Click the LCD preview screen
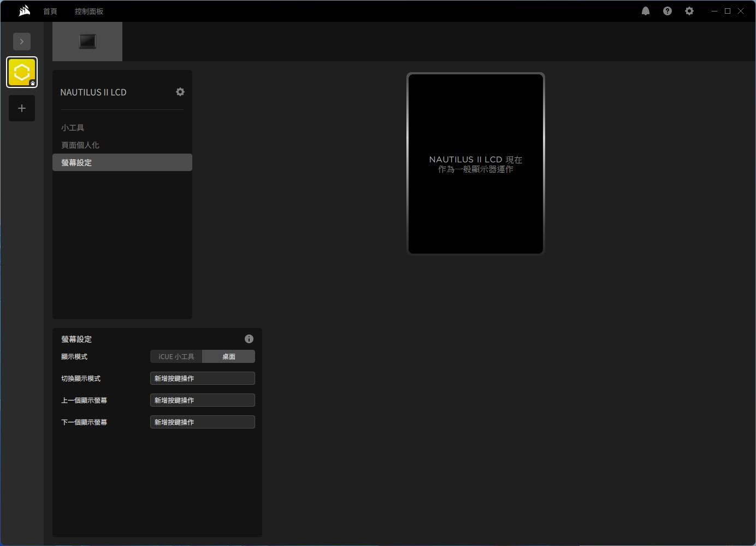Viewport: 756px width, 546px height. tap(476, 164)
